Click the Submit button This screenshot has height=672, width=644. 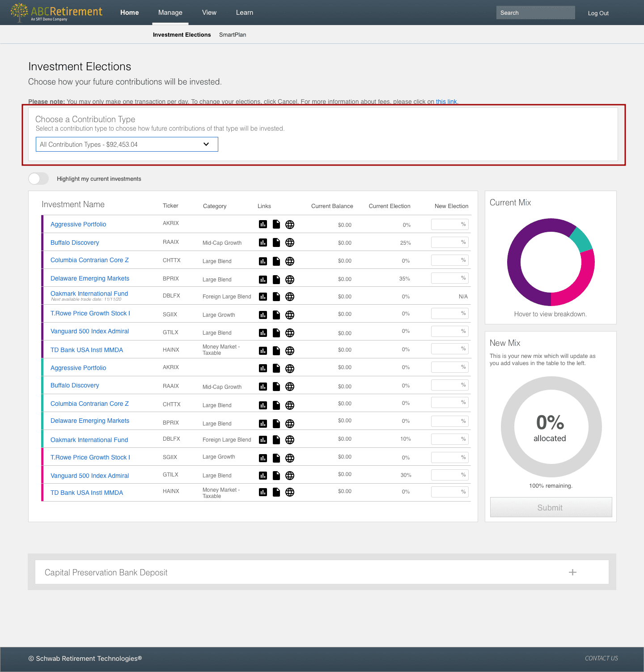tap(551, 507)
